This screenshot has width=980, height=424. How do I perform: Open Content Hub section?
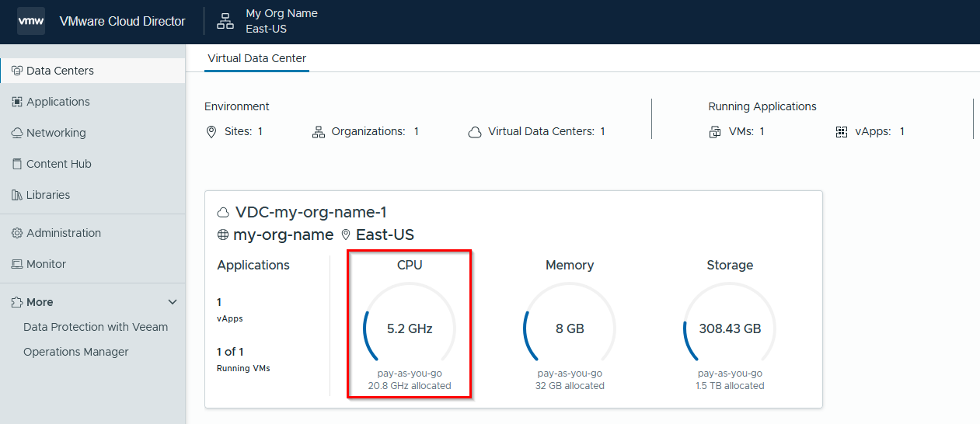coord(92,164)
